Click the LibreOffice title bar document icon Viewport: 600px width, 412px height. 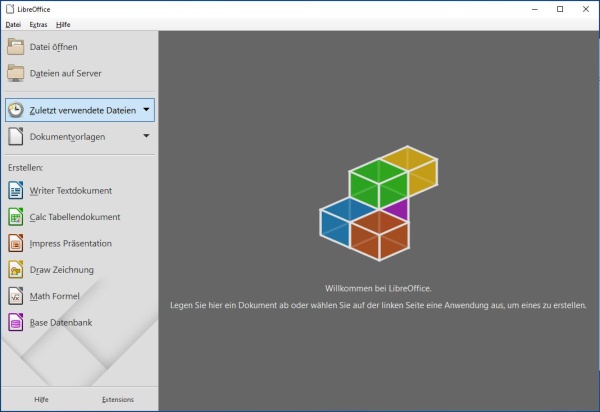point(10,9)
